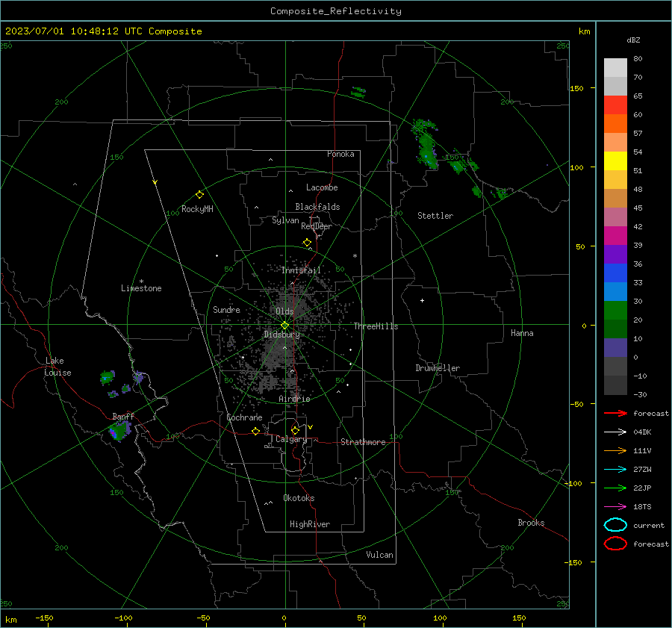Click the yellow diamond marker above Calgary
672x628 pixels.
[x=295, y=430]
